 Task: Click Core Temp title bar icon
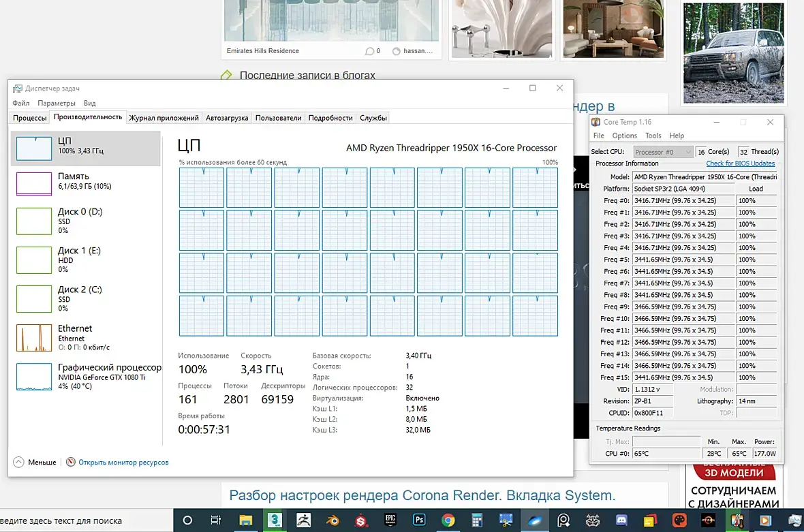(x=596, y=122)
